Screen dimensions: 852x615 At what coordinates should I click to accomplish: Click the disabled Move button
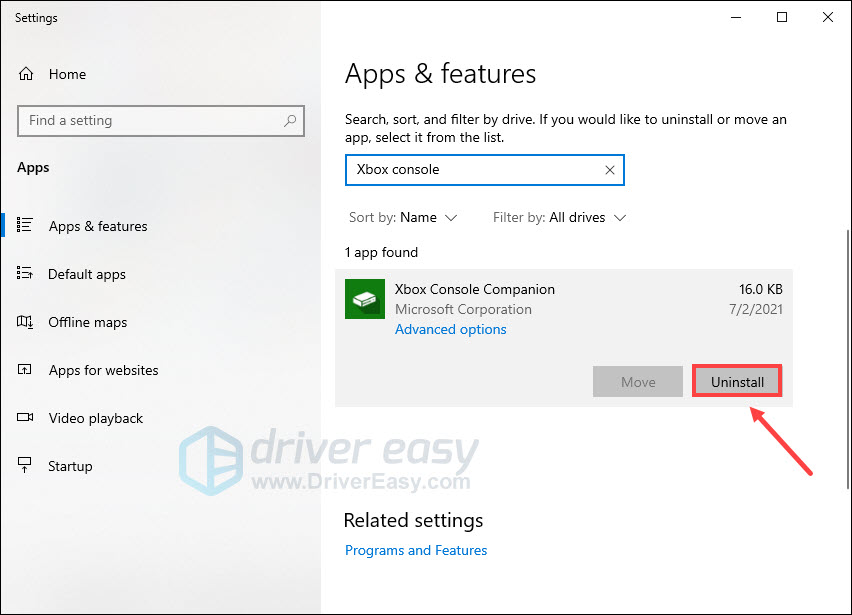[x=637, y=381]
